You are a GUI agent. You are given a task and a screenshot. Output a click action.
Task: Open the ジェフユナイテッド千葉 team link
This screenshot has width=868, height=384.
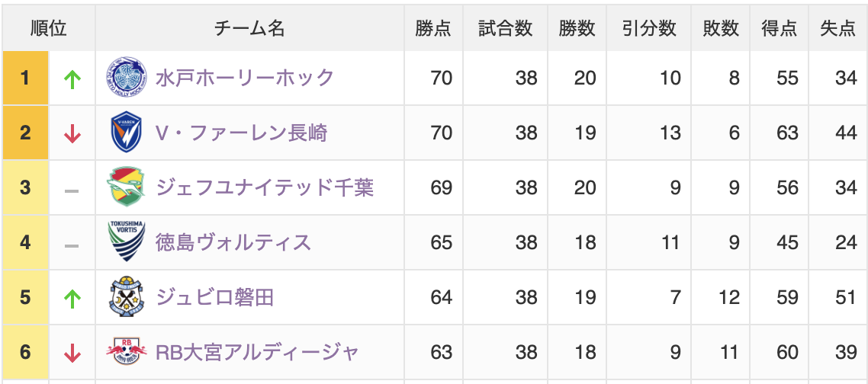click(x=265, y=187)
